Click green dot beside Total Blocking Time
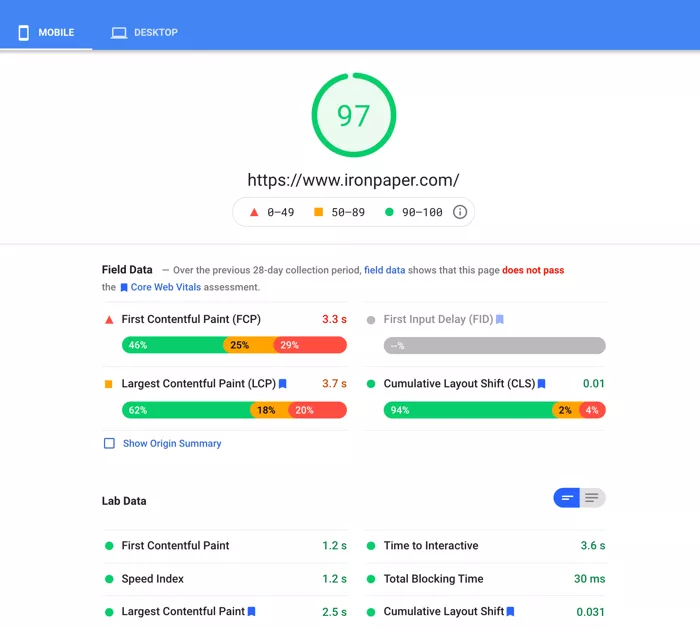This screenshot has height=628, width=700. 371,579
